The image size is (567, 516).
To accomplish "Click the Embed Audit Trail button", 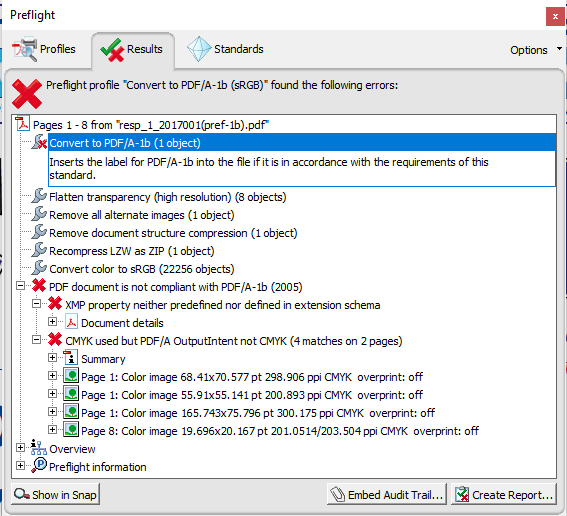I will pos(387,494).
